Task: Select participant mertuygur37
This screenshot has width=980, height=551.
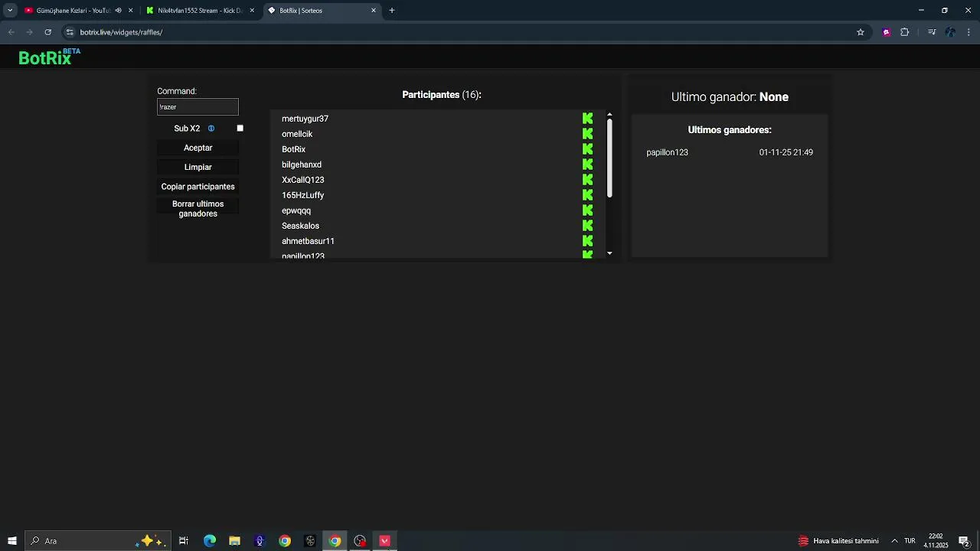Action: 305,119
